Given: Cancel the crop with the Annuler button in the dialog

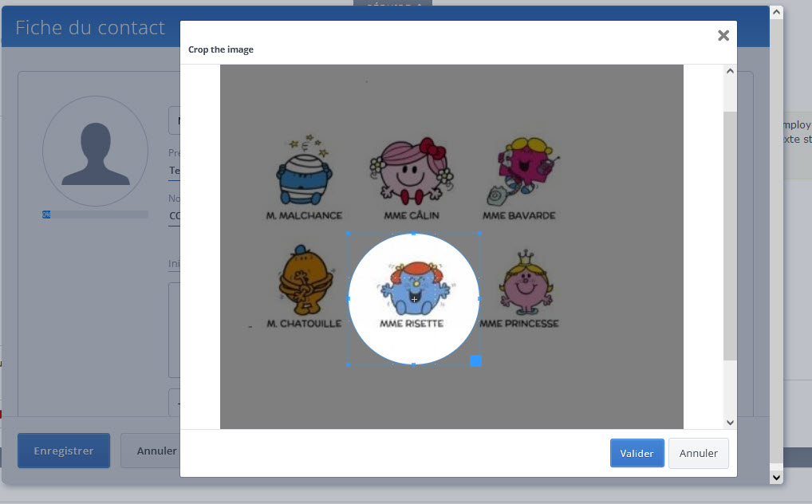Looking at the screenshot, I should tap(698, 453).
